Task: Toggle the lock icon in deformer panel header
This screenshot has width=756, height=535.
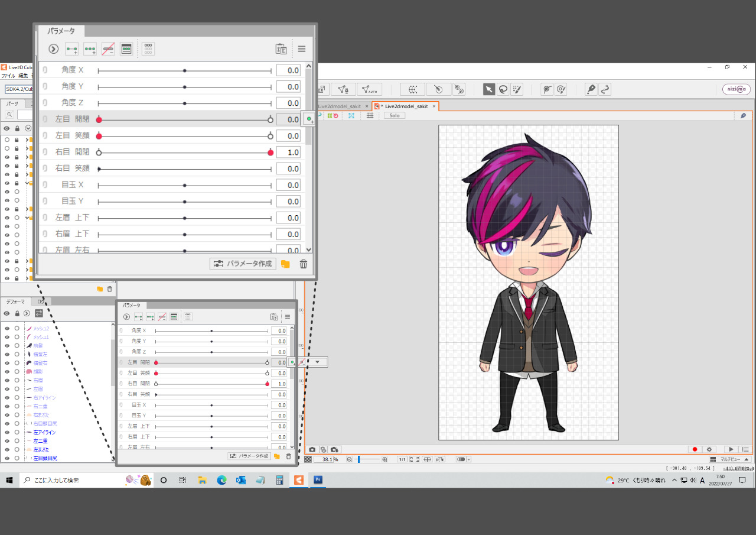Action: point(17,313)
